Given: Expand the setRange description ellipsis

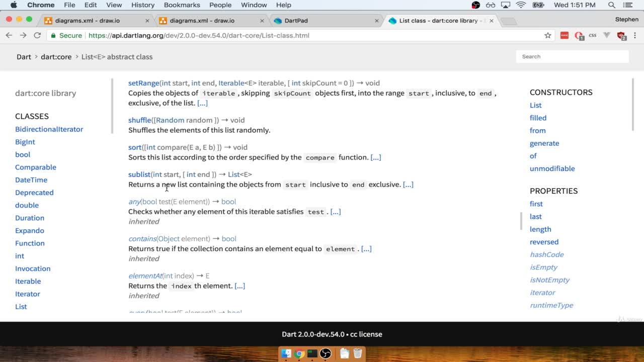Looking at the screenshot, I should pyautogui.click(x=202, y=103).
